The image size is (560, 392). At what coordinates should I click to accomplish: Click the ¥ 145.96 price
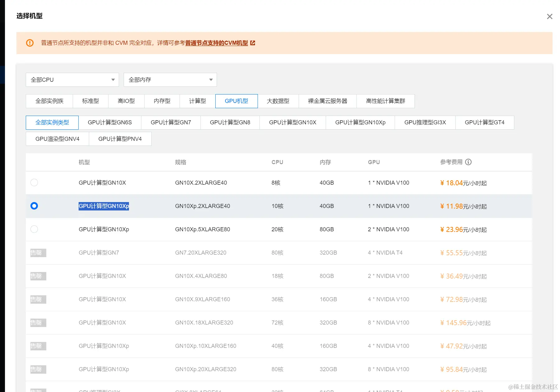[453, 323]
